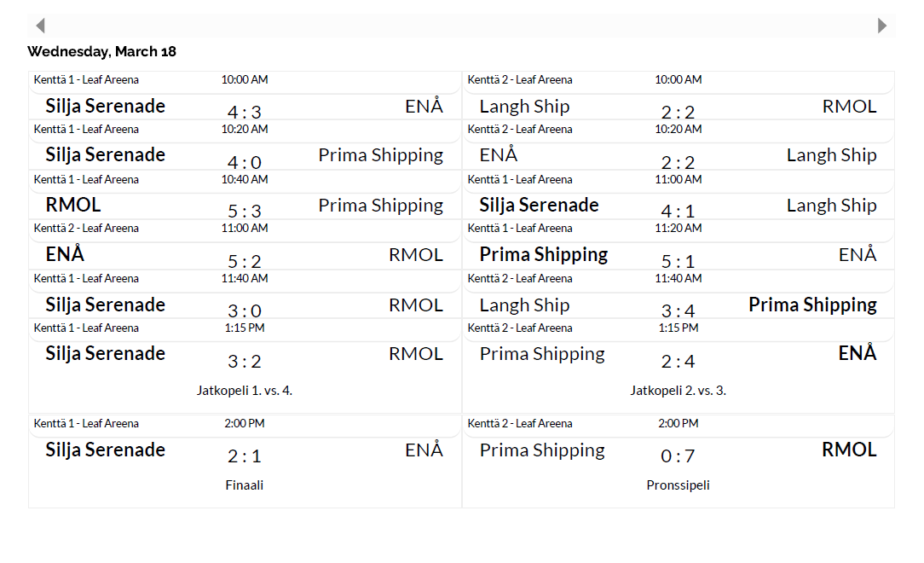Click Prima Shipping in the 4:0 match
Viewport: 924px width, 563px height.
tap(380, 155)
